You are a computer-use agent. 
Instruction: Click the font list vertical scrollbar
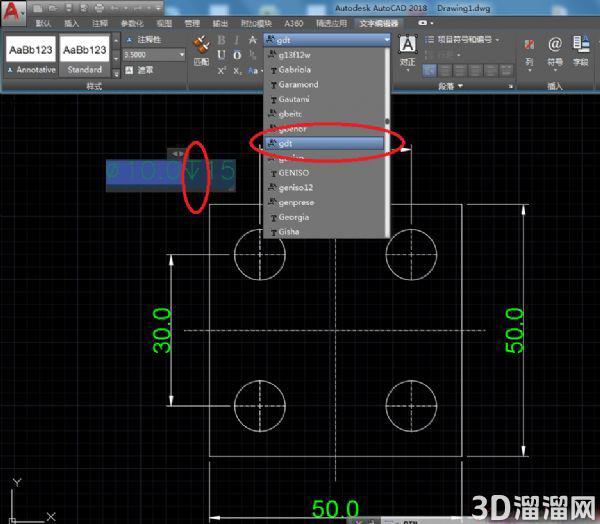387,142
